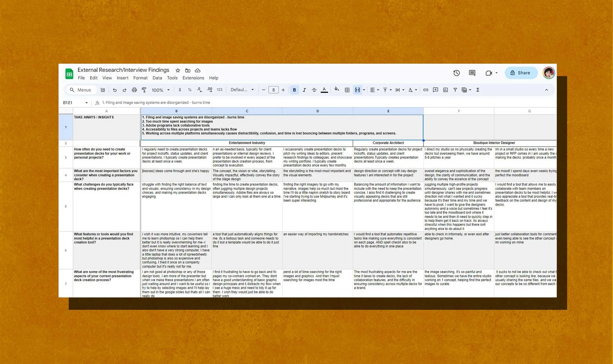Expand the name box B1:E1 dropdown
The width and height of the screenshot is (613, 364).
pos(86,103)
